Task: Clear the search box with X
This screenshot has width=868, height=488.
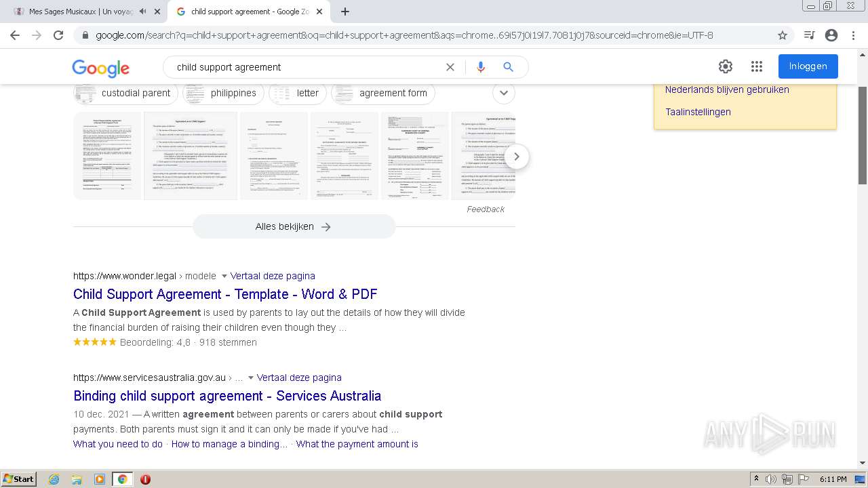Action: (450, 67)
